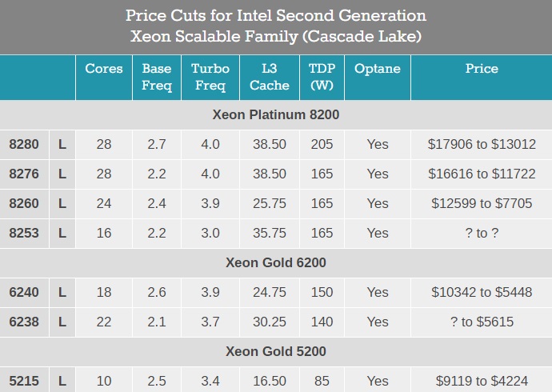Select the Xeon Gold 5200 section heading
Image resolution: width=552 pixels, height=392 pixels.
coord(276,351)
